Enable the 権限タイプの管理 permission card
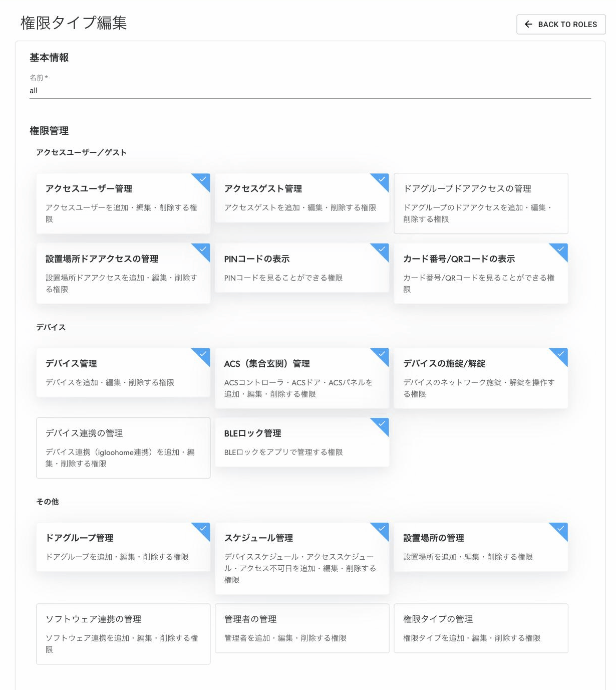 coord(481,628)
